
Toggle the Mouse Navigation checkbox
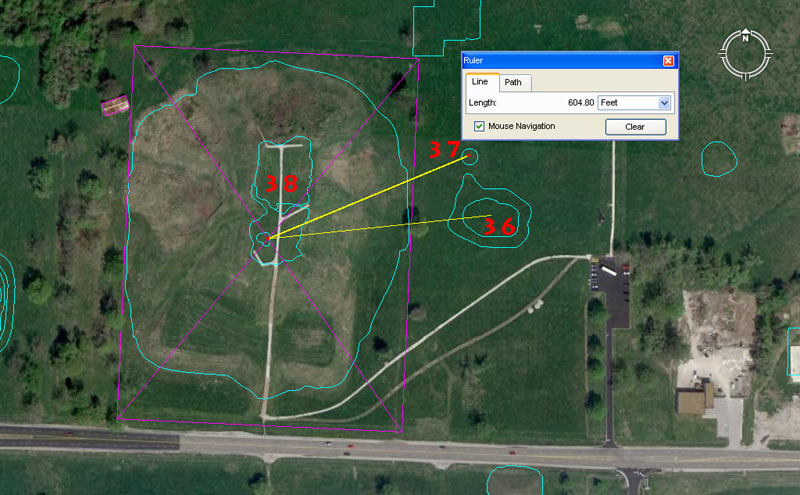click(x=480, y=127)
